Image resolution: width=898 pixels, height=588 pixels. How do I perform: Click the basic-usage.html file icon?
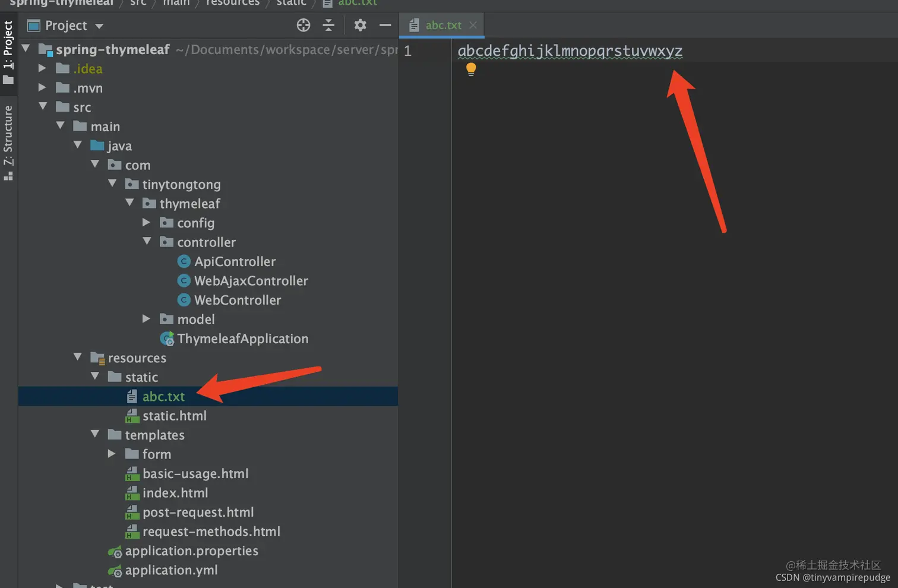pyautogui.click(x=132, y=473)
